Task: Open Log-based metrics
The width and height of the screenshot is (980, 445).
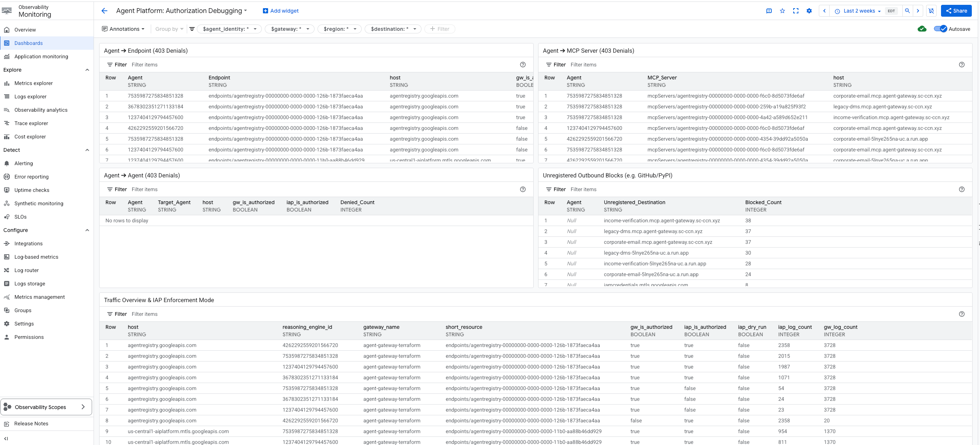Action: 46,257
